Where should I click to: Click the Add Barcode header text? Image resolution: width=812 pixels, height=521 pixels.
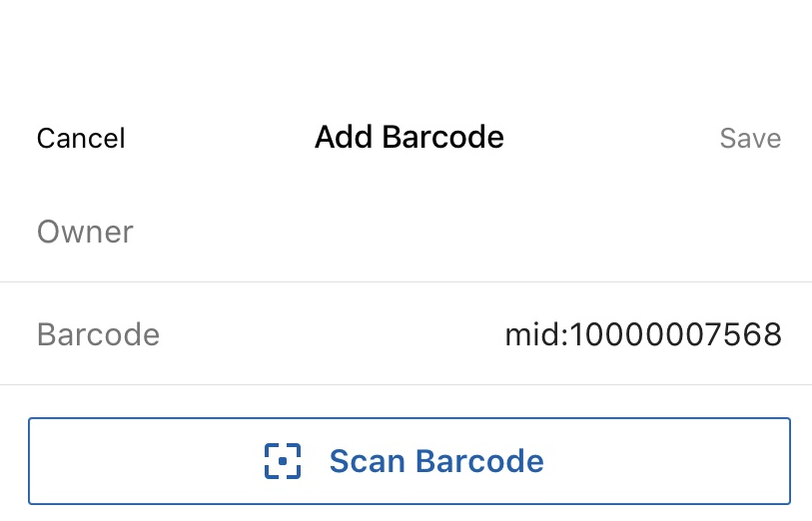pos(409,137)
